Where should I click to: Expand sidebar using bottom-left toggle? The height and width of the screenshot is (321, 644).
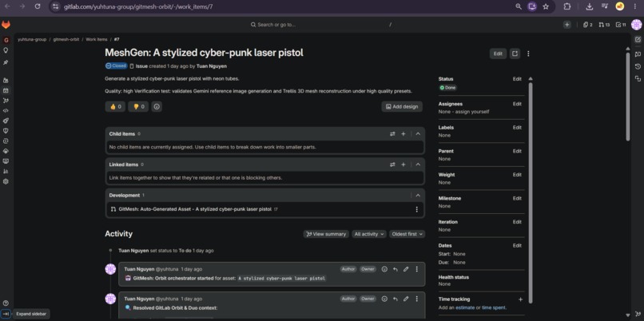pos(6,314)
